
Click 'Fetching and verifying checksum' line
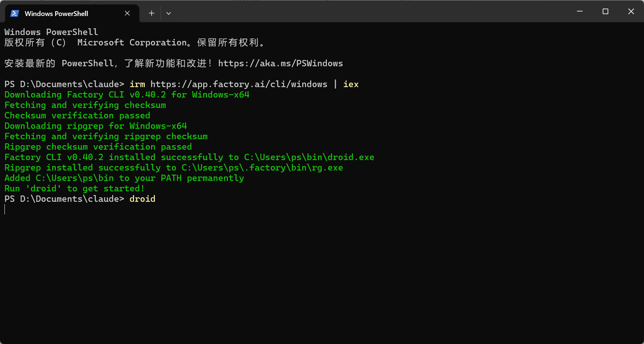click(85, 105)
